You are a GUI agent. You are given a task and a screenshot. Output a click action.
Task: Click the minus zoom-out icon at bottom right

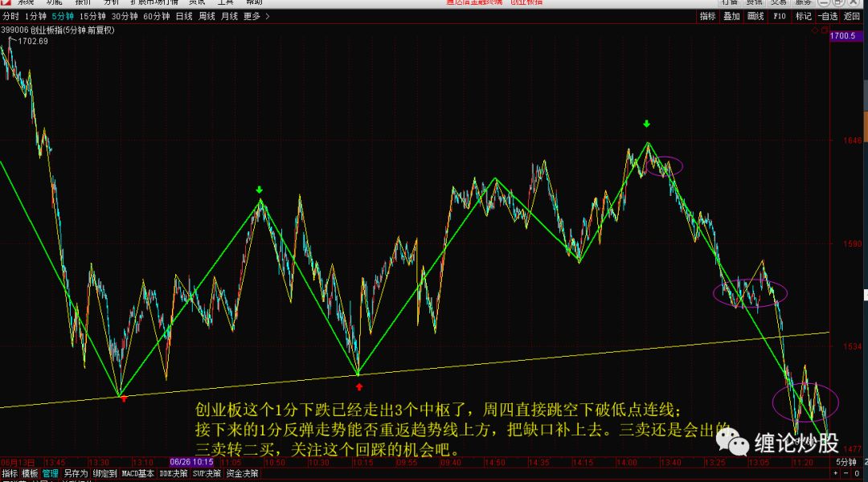pos(846,474)
